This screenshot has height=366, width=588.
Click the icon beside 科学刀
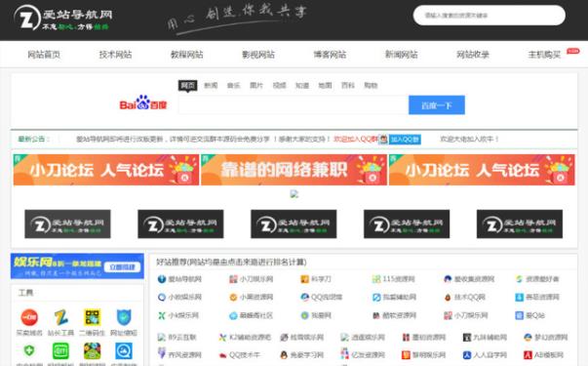coord(304,279)
